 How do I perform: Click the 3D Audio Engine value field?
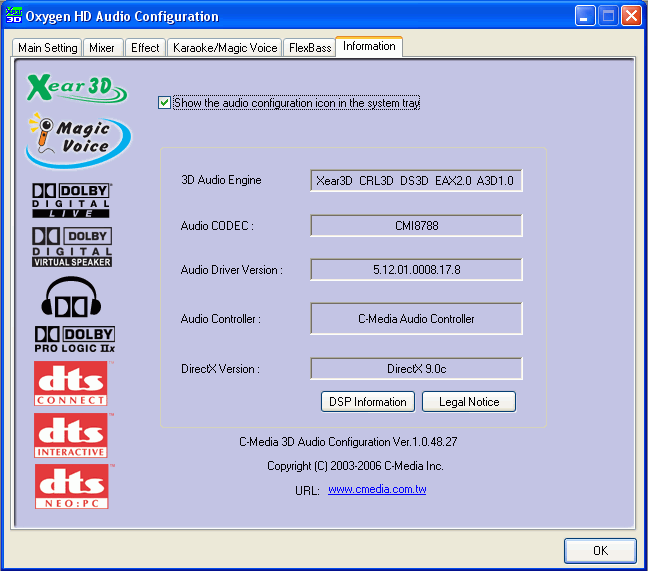click(x=416, y=181)
